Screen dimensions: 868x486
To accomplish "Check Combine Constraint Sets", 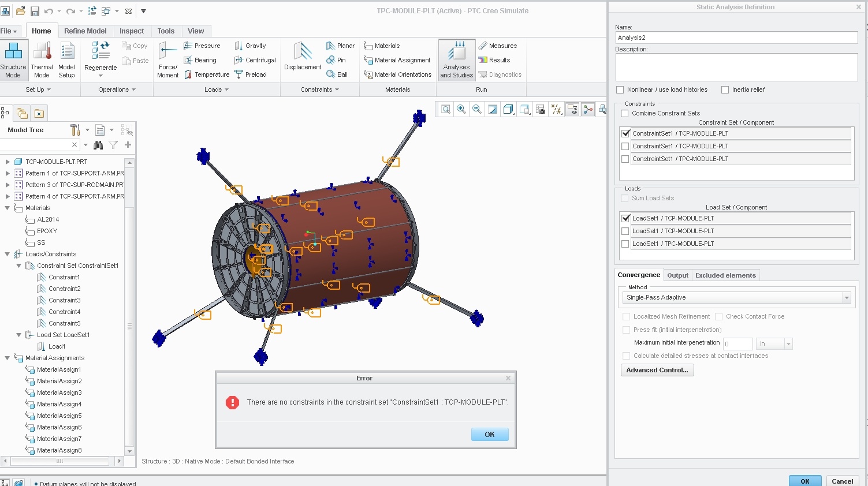I will (624, 113).
